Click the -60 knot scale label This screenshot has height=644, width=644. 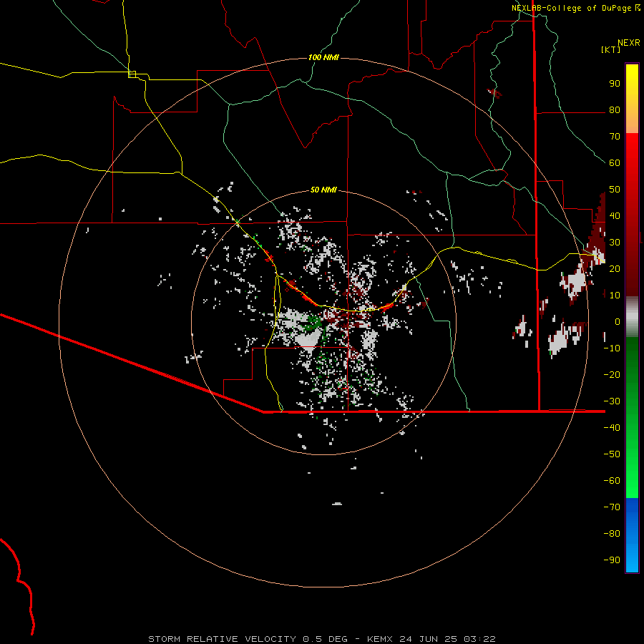pyautogui.click(x=612, y=481)
